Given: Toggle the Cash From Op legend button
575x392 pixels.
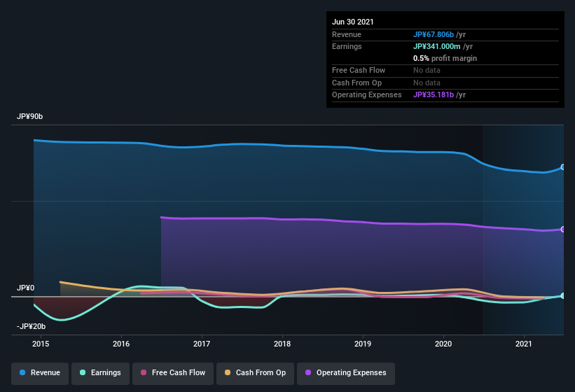Looking at the screenshot, I should click(255, 373).
